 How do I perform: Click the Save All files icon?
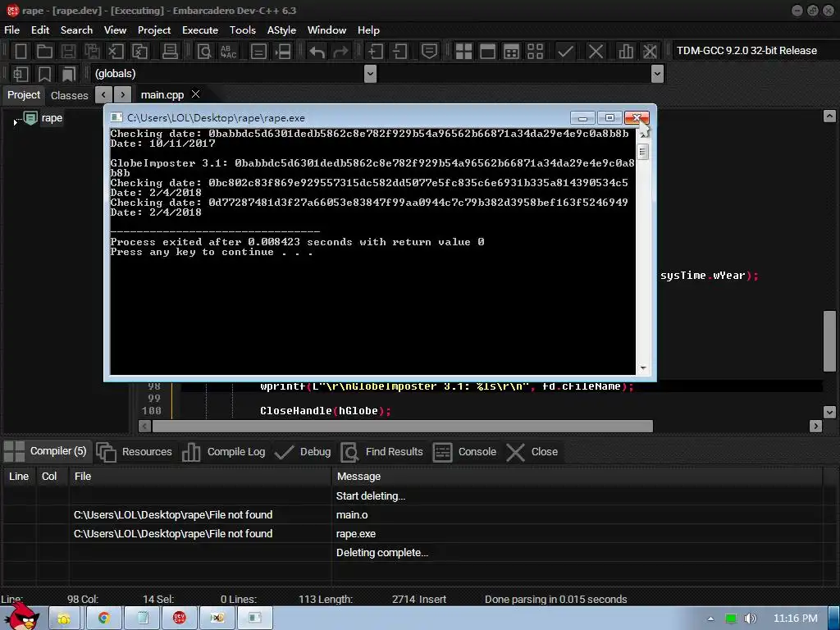tap(92, 52)
